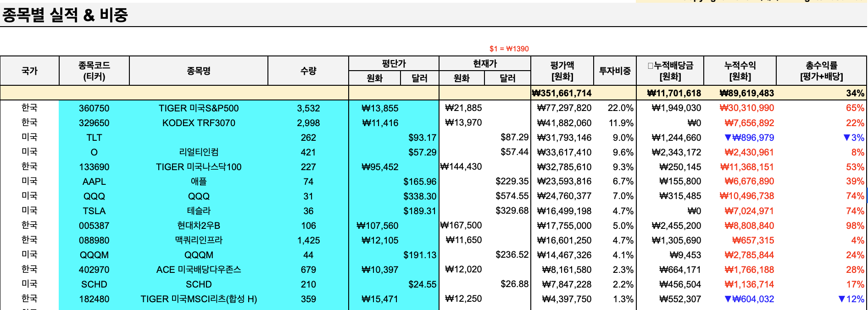Screen dimensions: 868x310
Task: Select quantity cell 3,532
Action: pyautogui.click(x=308, y=108)
